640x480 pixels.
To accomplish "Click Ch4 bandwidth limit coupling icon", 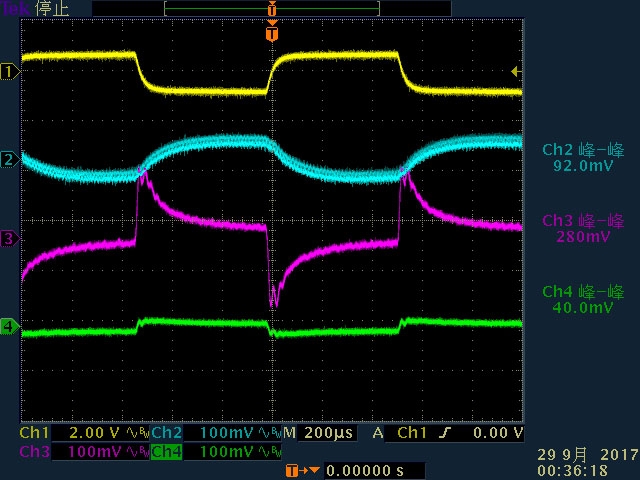I will point(270,452).
